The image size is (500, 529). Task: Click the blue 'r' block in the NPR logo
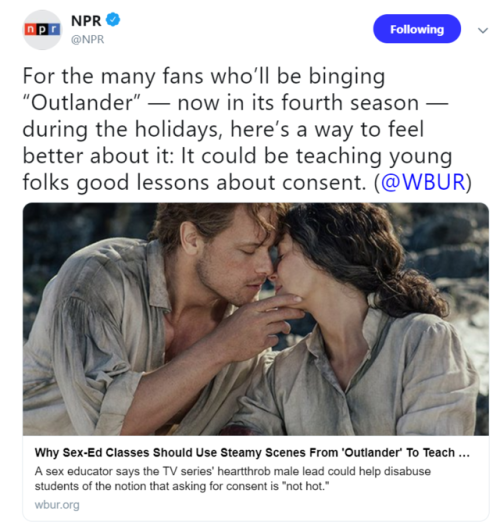(x=54, y=30)
